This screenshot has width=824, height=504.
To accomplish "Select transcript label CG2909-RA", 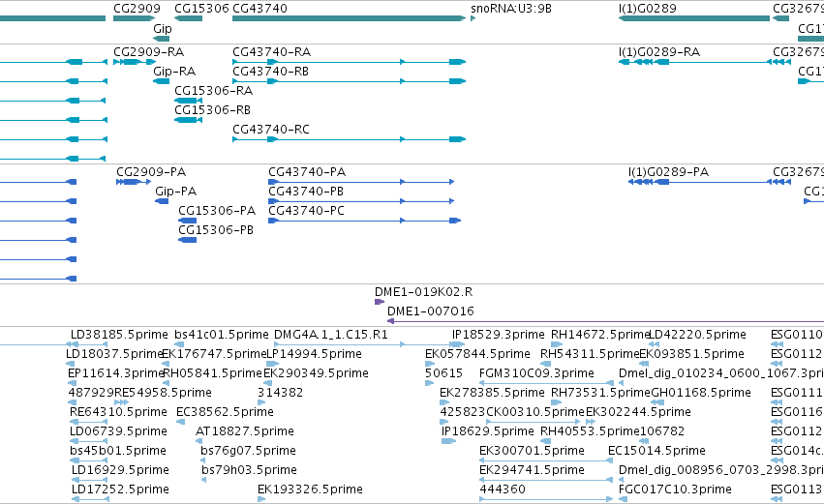I will [x=149, y=52].
